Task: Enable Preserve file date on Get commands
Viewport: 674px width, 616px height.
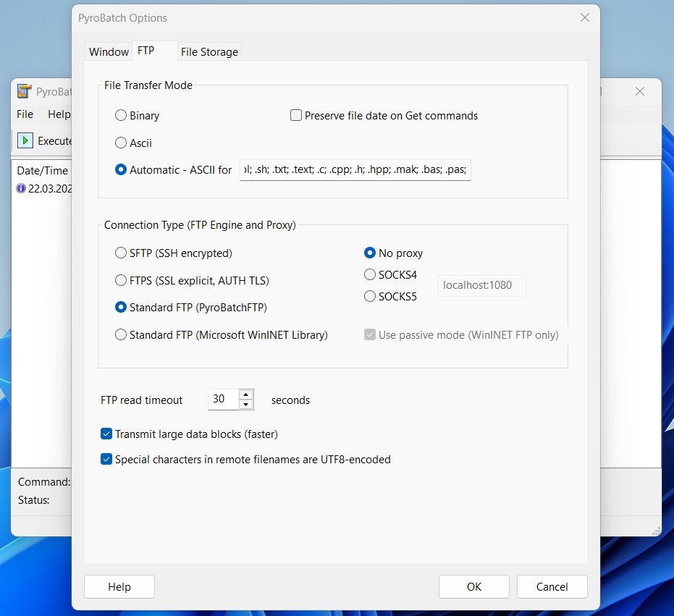Action: 296,115
